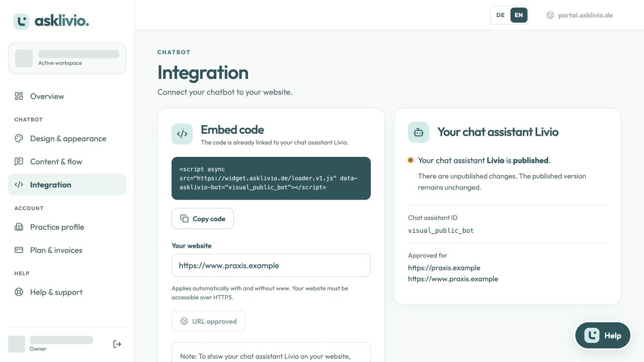Viewport: 644px width, 362px height.
Task: Click the workspace avatar thumbnail
Action: 24,58
